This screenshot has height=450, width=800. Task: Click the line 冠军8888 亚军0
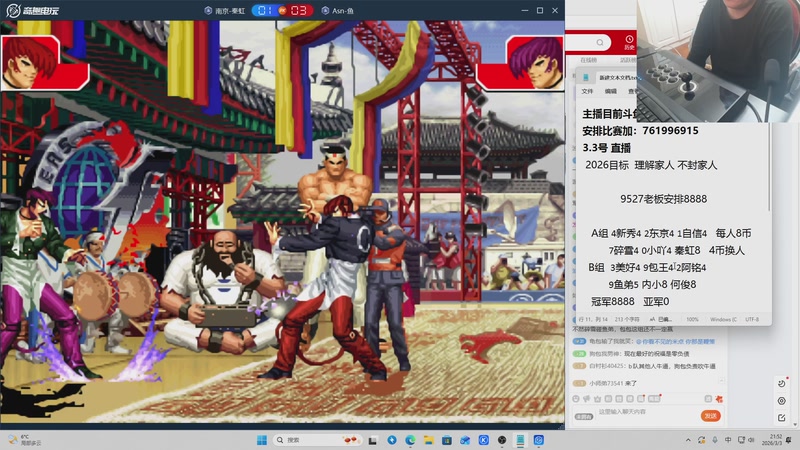click(630, 302)
